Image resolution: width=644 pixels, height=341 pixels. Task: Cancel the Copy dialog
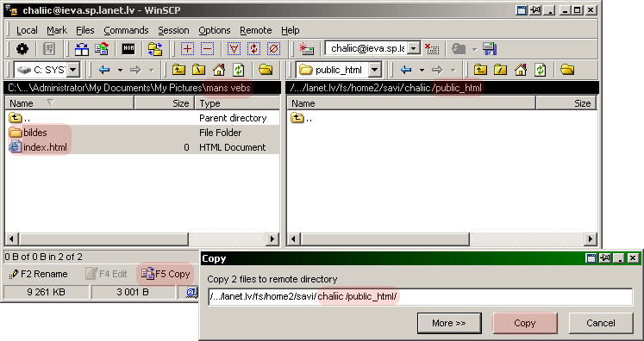[601, 323]
